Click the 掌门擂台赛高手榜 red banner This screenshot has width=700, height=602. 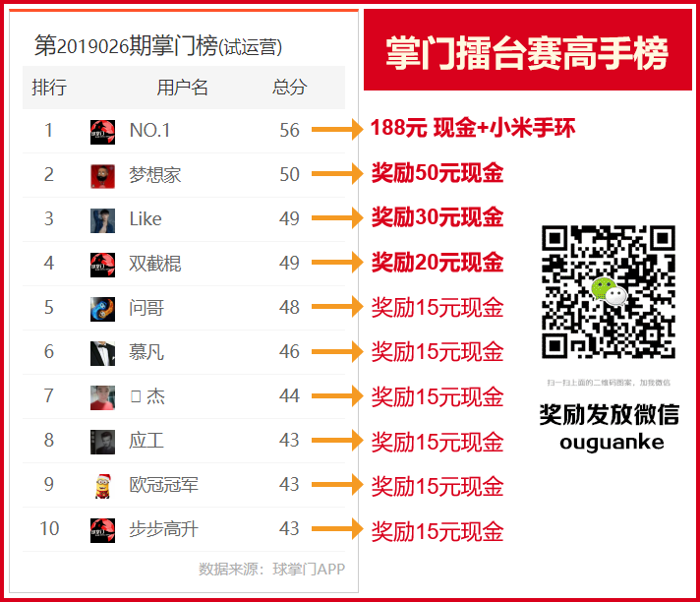pyautogui.click(x=528, y=50)
